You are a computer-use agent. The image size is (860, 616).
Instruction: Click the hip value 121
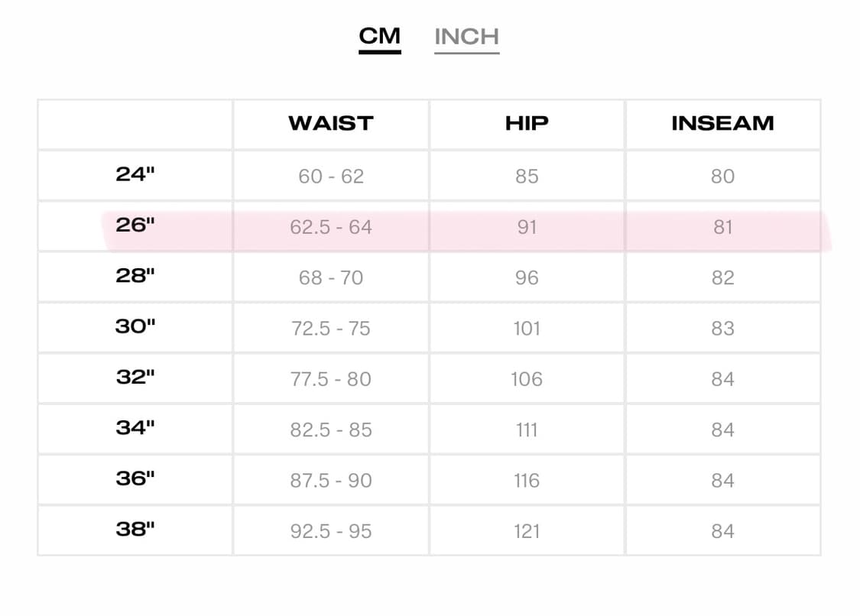click(527, 531)
